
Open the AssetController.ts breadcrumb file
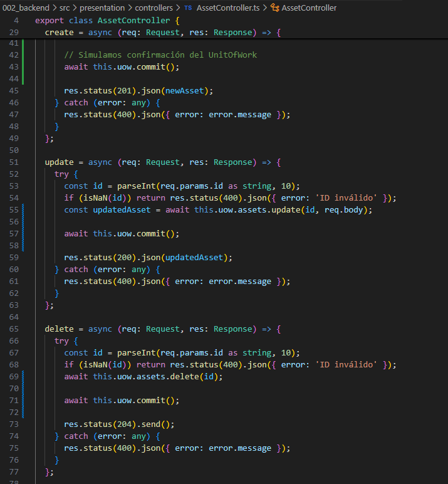228,8
